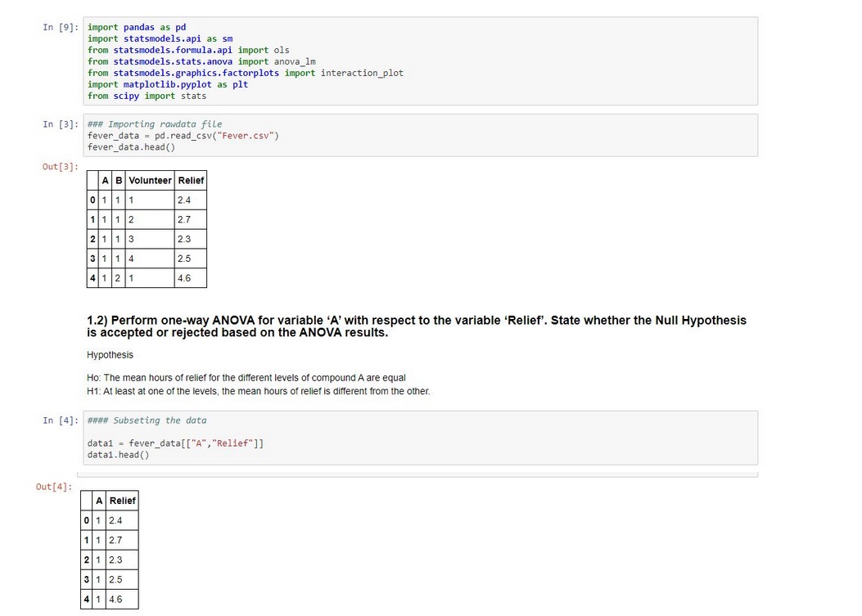Click A column header in Out[4] table

[99, 501]
